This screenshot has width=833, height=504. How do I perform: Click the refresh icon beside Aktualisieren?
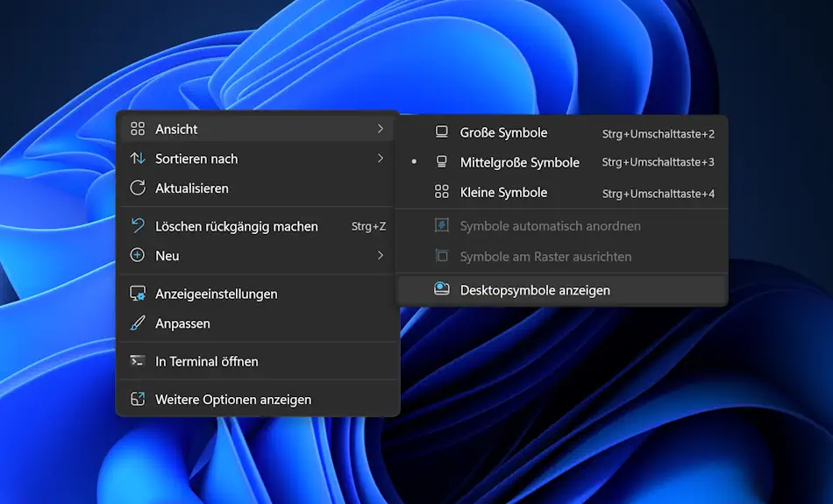(138, 188)
